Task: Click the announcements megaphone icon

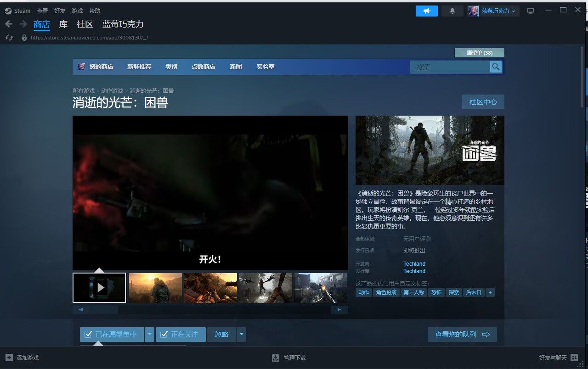Action: 426,11
